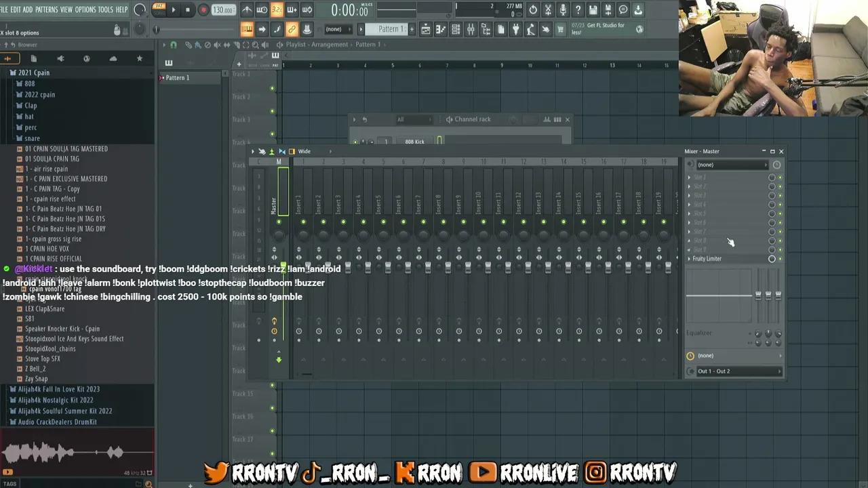Click the record button in transport
This screenshot has height=488, width=868.
pyautogui.click(x=203, y=9)
